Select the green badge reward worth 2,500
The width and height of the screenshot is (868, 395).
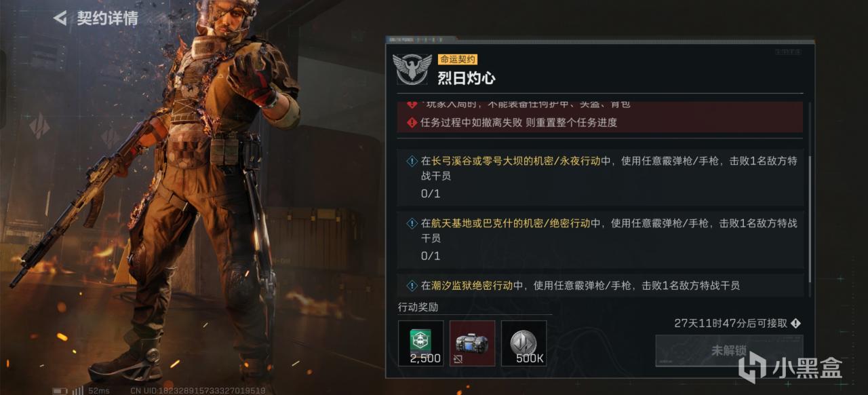(421, 343)
